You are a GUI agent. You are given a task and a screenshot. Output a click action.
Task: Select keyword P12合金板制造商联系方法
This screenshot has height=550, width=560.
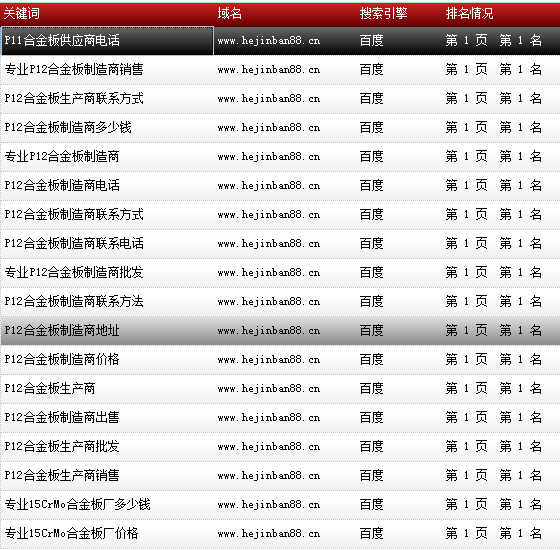[74, 301]
